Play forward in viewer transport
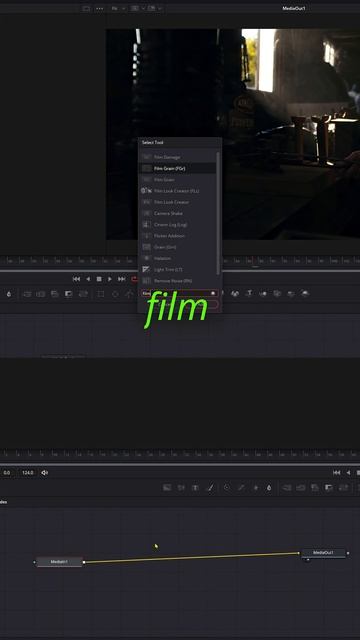 click(x=110, y=279)
